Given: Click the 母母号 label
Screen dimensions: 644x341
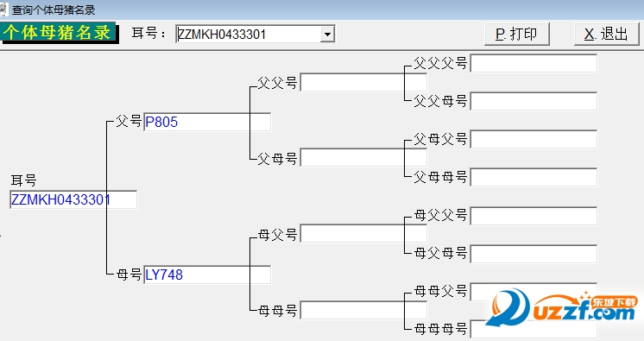Looking at the screenshot, I should pos(277,311).
